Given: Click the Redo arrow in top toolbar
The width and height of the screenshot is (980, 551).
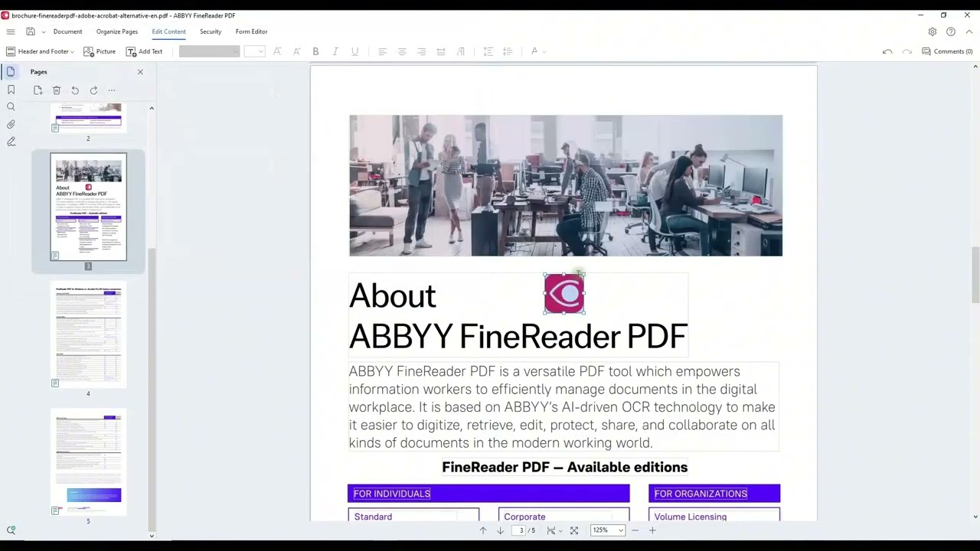Looking at the screenshot, I should coord(906,51).
